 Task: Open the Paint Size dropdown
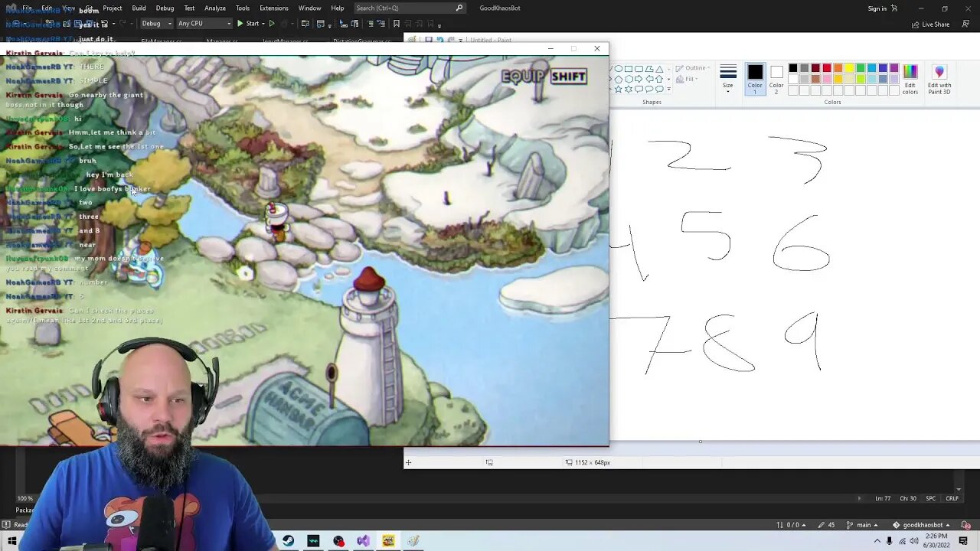tap(728, 77)
